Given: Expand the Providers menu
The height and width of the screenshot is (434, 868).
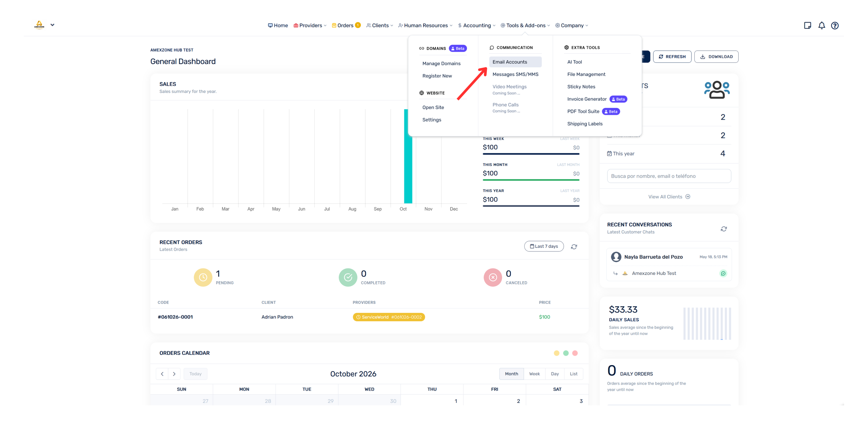Looking at the screenshot, I should (x=310, y=25).
